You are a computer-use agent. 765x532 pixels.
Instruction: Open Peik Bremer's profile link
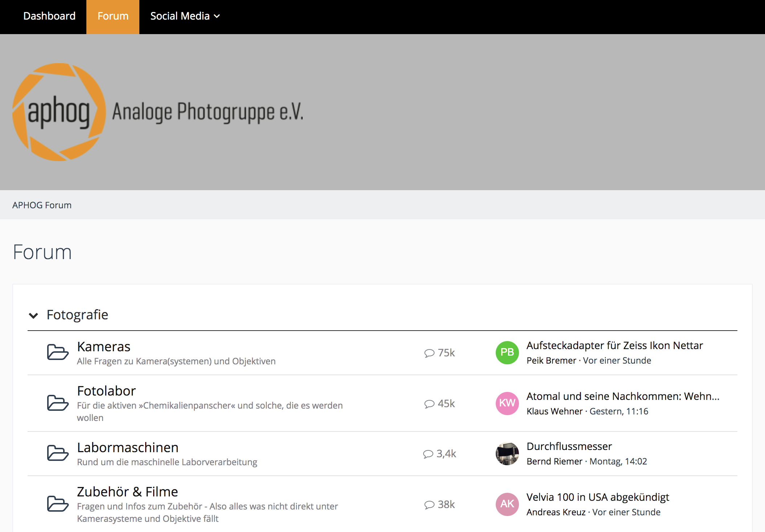point(551,361)
